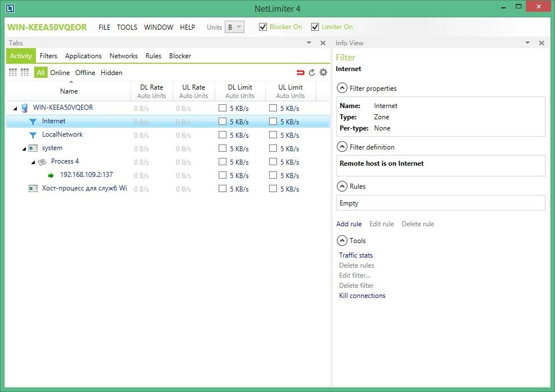Image resolution: width=555 pixels, height=392 pixels.
Task: Toggle the Limiter On checkbox
Action: click(x=315, y=27)
